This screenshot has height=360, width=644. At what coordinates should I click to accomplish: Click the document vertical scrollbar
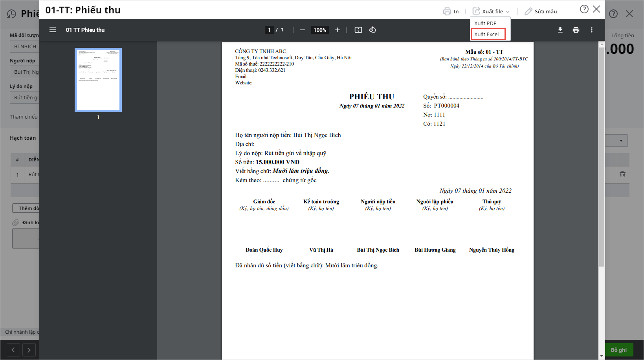601,157
